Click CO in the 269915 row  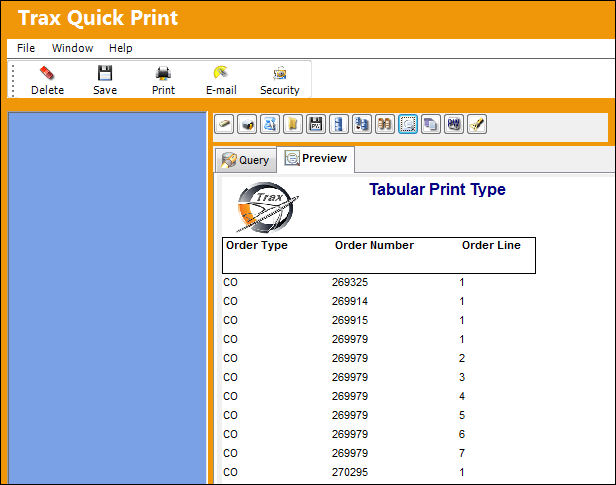(230, 320)
